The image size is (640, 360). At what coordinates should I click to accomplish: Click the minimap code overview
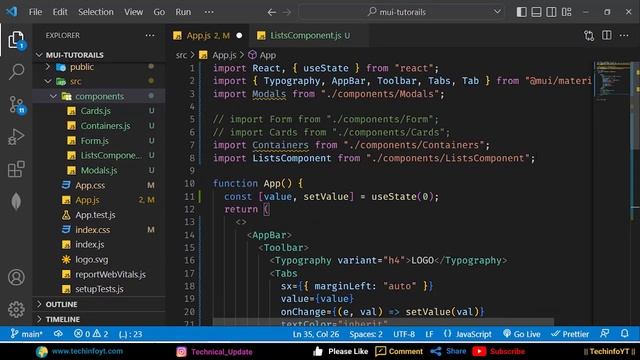click(x=612, y=82)
